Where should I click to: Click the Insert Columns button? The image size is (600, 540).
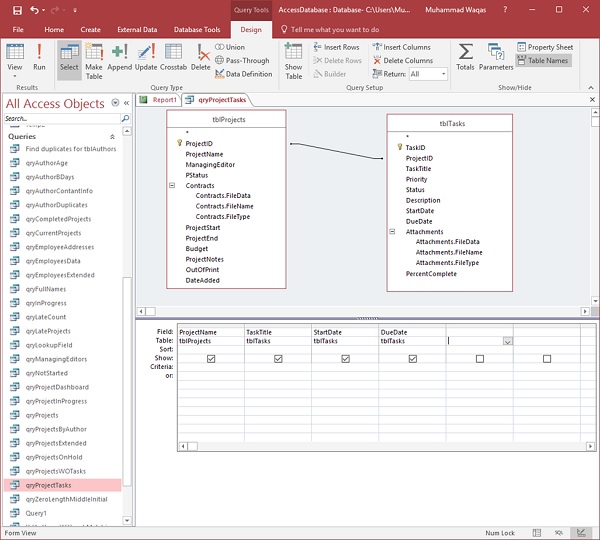pyautogui.click(x=403, y=47)
